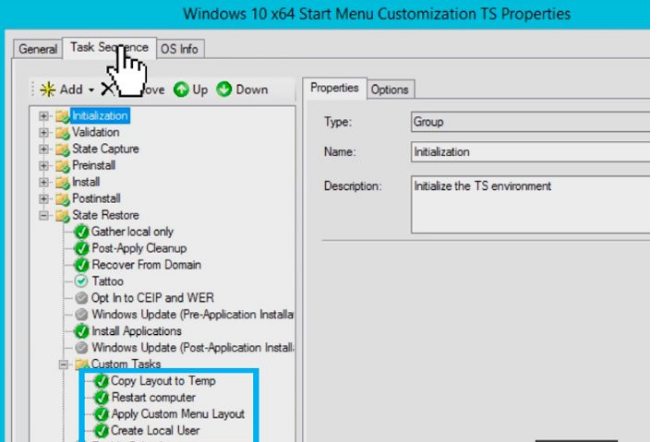The image size is (671, 442).
Task: Expand the State Capture group
Action: click(43, 149)
